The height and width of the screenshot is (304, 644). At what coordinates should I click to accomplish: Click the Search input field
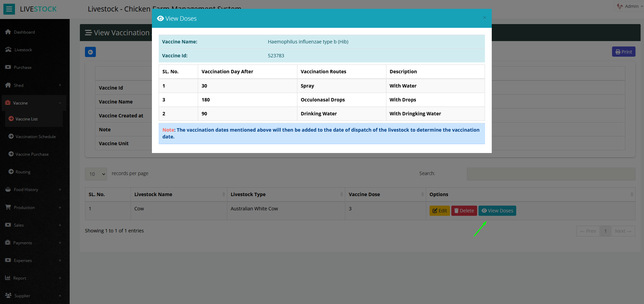tap(551, 174)
